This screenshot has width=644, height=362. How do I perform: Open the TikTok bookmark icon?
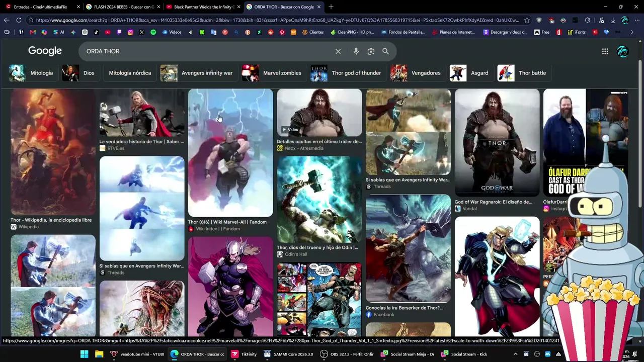(96, 32)
